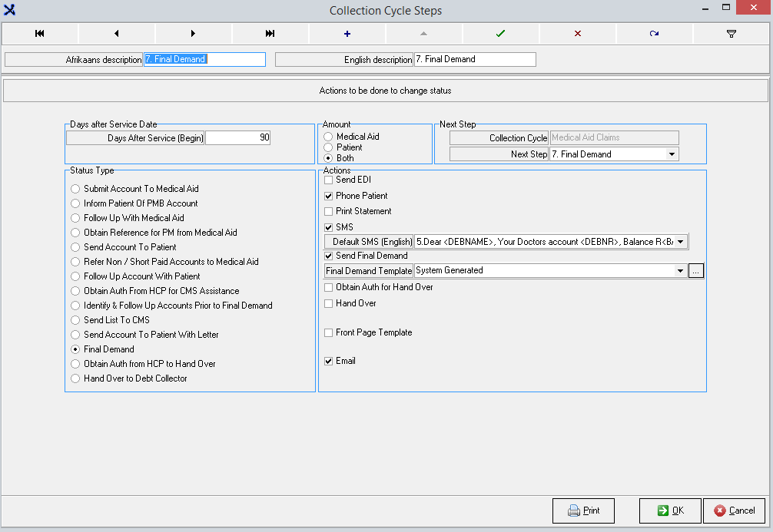Go to the previous record arrow
This screenshot has width=773, height=532.
pos(117,34)
